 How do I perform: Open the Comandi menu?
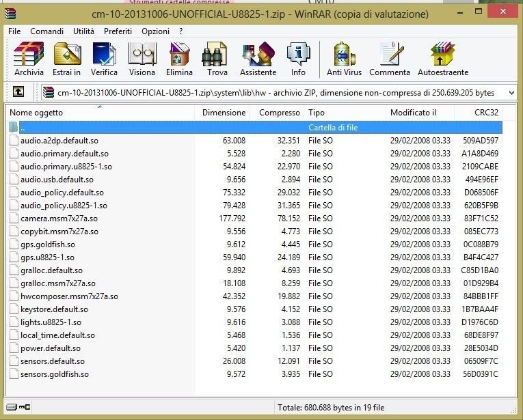pos(46,31)
